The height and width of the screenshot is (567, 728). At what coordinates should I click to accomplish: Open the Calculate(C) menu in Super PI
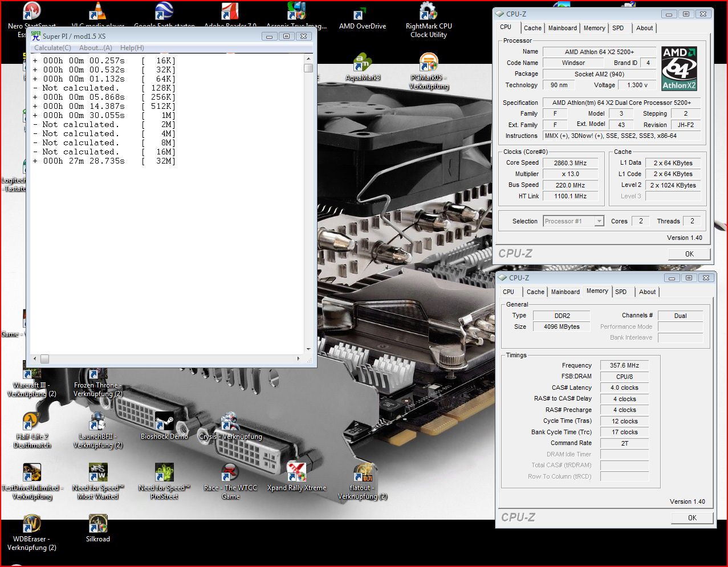click(x=53, y=48)
